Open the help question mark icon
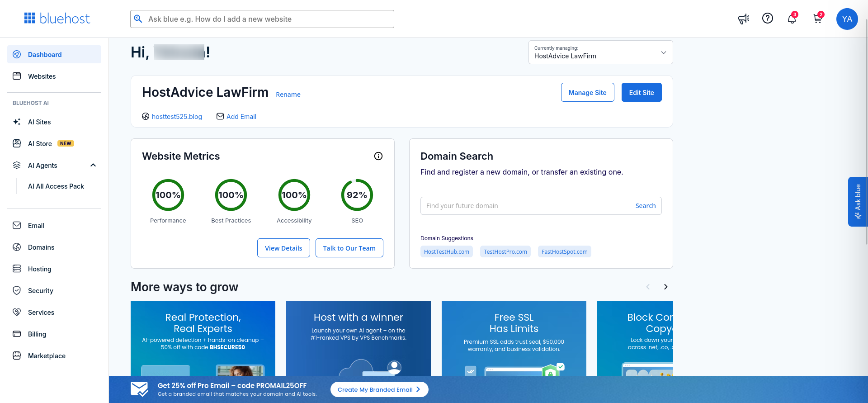Screen dimensions: 868x403 [768, 18]
